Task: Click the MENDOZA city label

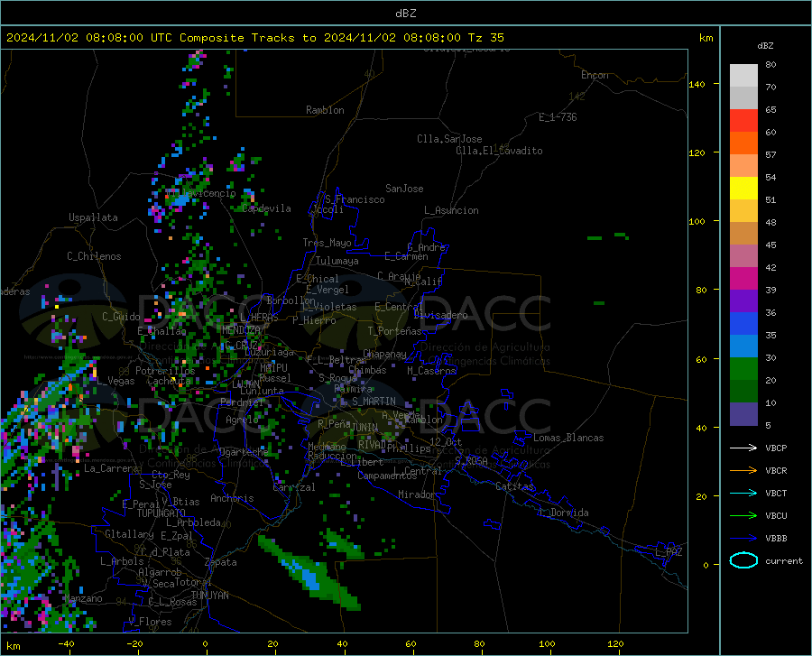Action: tap(241, 330)
